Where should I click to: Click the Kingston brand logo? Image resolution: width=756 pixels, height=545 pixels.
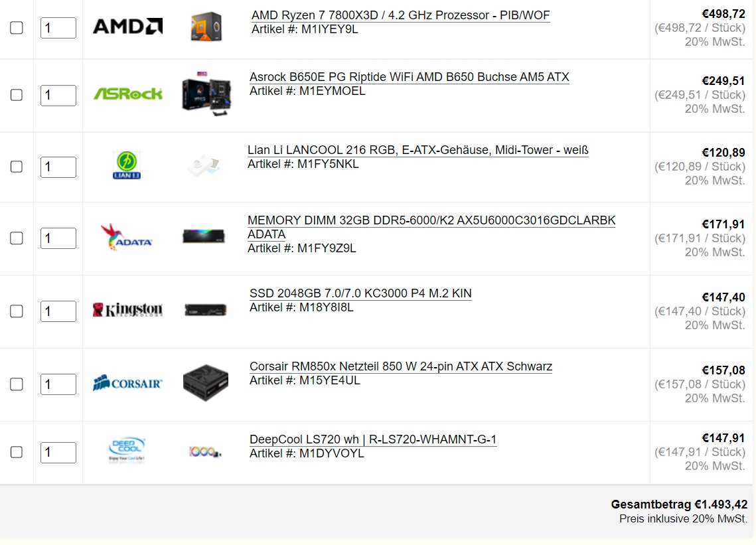[x=127, y=309]
